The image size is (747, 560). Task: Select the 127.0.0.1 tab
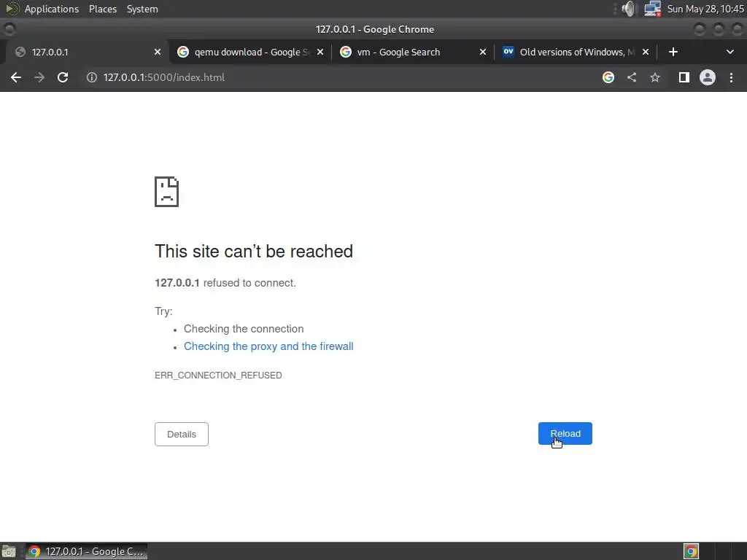pyautogui.click(x=88, y=52)
